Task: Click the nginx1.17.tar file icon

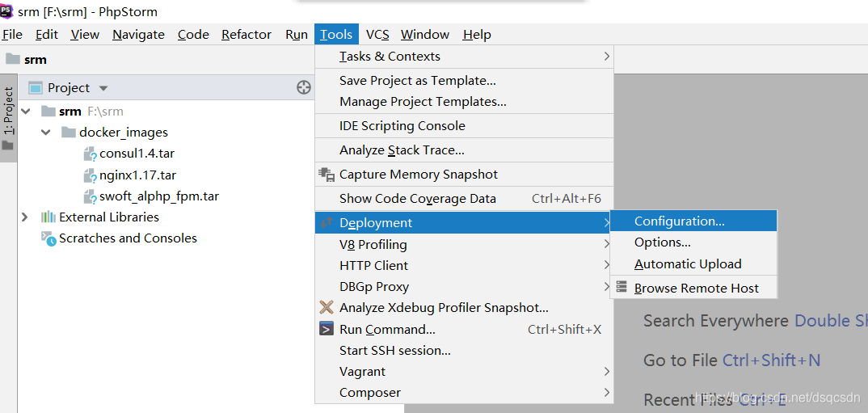Action: [x=90, y=175]
